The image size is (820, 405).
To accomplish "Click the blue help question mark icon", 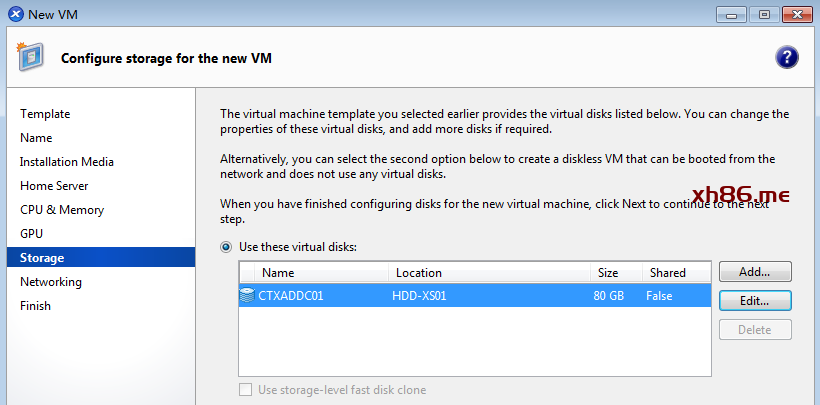I will pos(786,57).
